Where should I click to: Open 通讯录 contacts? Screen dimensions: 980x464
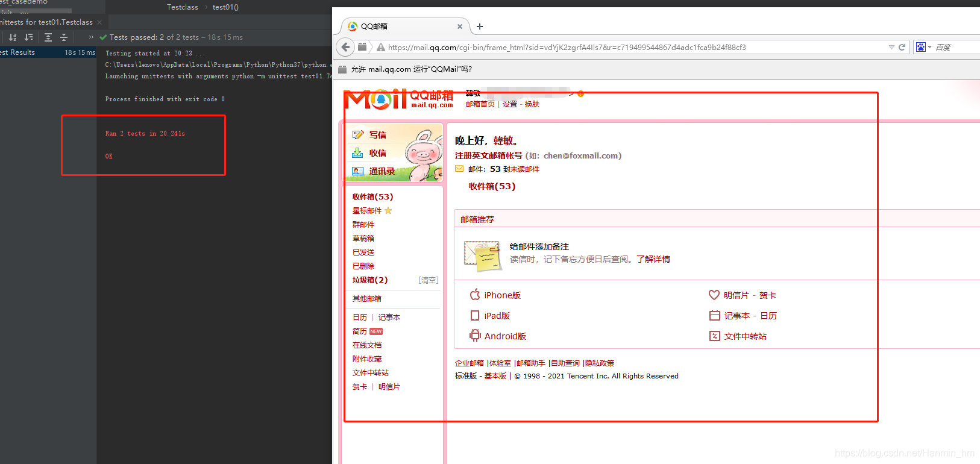click(382, 171)
